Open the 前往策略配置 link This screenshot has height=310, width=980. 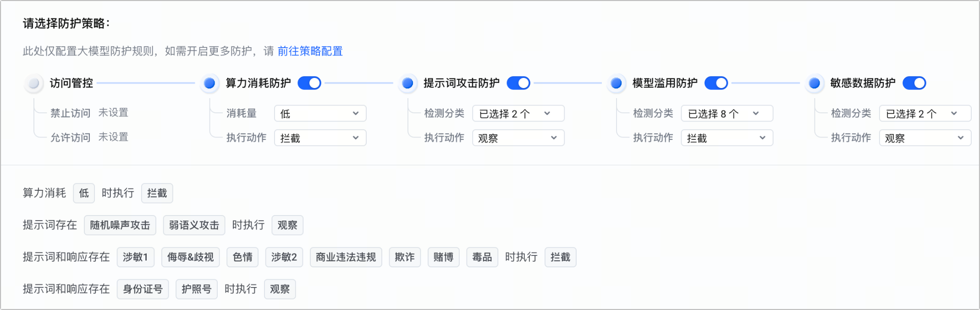coord(310,51)
